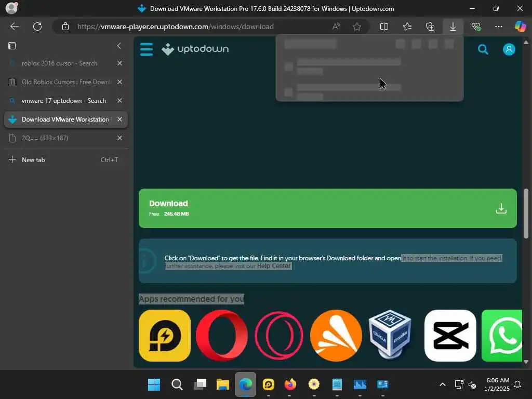The image size is (532, 399).
Task: Open the Downloads toolbar button
Action: click(x=453, y=26)
